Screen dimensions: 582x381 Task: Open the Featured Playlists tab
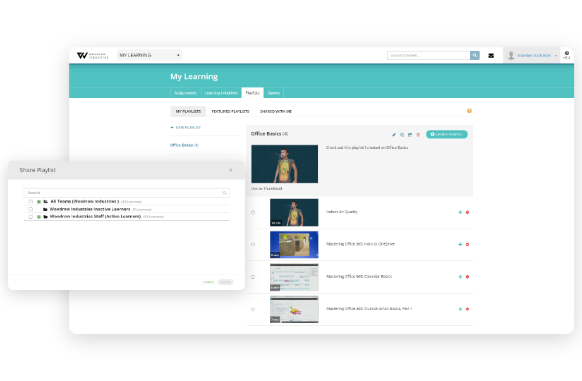230,111
